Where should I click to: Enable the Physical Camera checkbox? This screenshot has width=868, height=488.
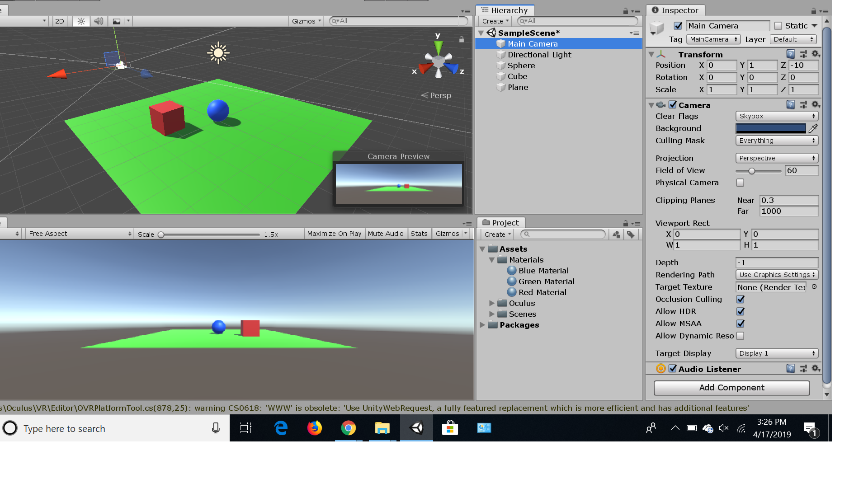click(x=740, y=183)
